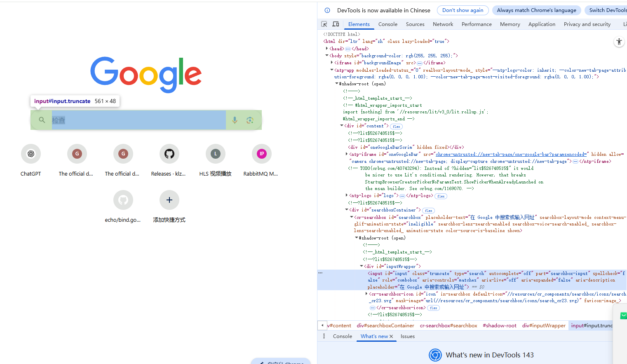Open the Releases · klz... GitHub shortcut
This screenshot has height=364, width=627.
(169, 161)
